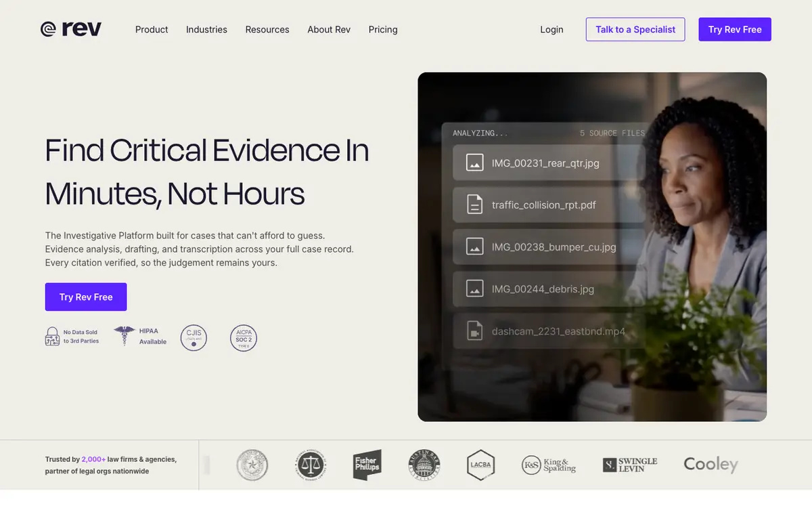Click the Fisher Phillips logo
The image size is (812, 508).
tap(367, 465)
